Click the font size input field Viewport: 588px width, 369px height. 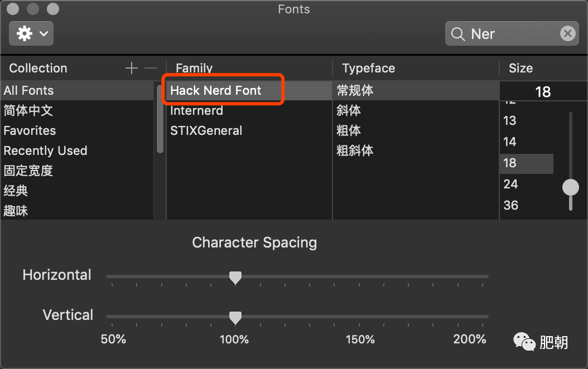(543, 91)
